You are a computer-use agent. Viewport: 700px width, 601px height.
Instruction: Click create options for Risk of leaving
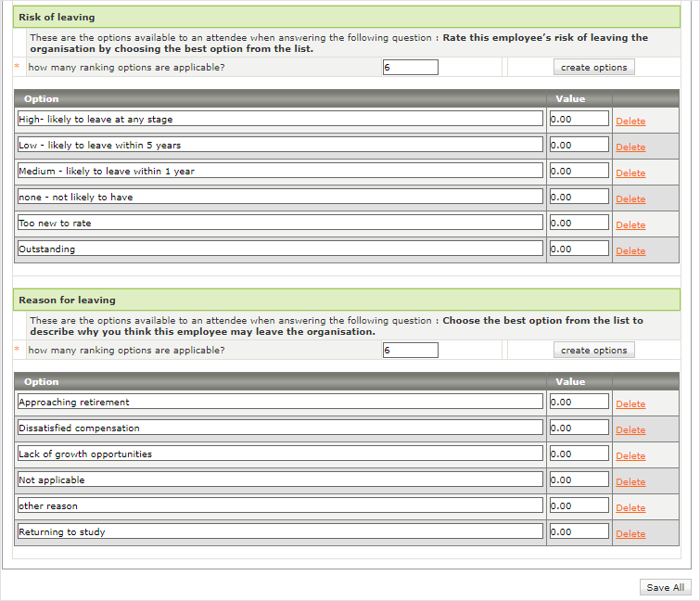tap(594, 68)
